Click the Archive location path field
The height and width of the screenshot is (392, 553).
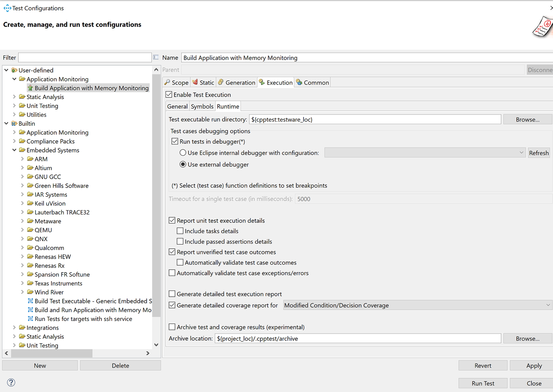[358, 338]
